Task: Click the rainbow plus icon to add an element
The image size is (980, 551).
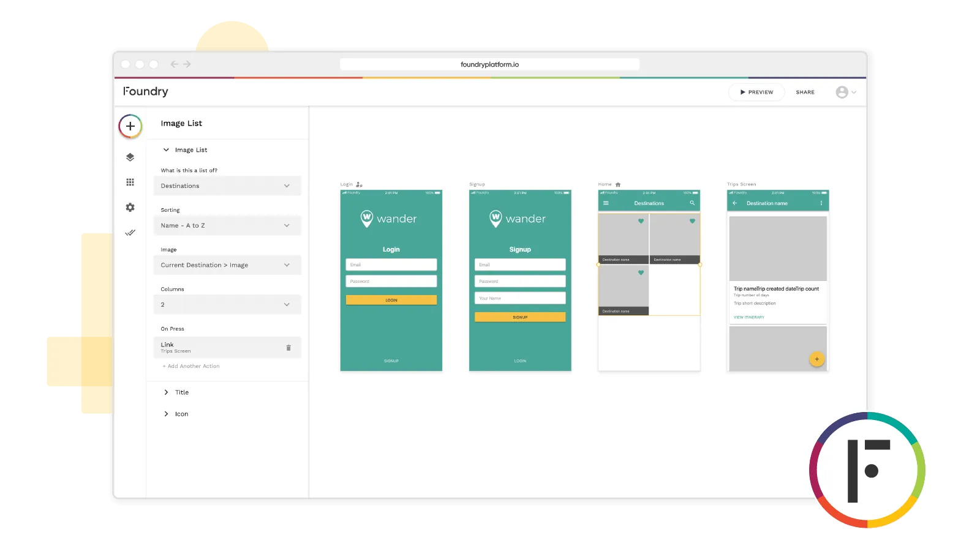Action: coord(130,127)
